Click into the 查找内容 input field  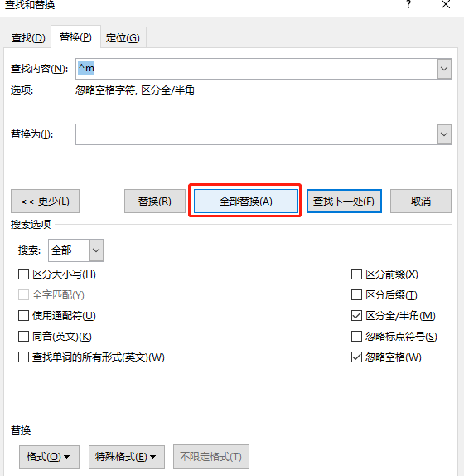[257, 69]
